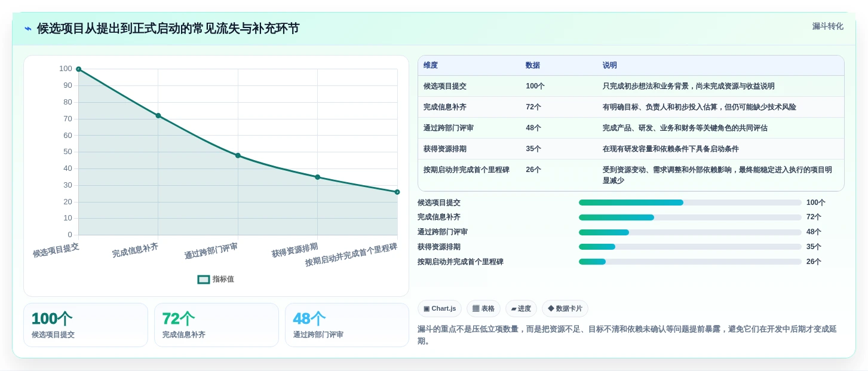This screenshot has height=371, width=868.
Task: Click the 完成信息补齐 progress bar
Action: pos(690,217)
